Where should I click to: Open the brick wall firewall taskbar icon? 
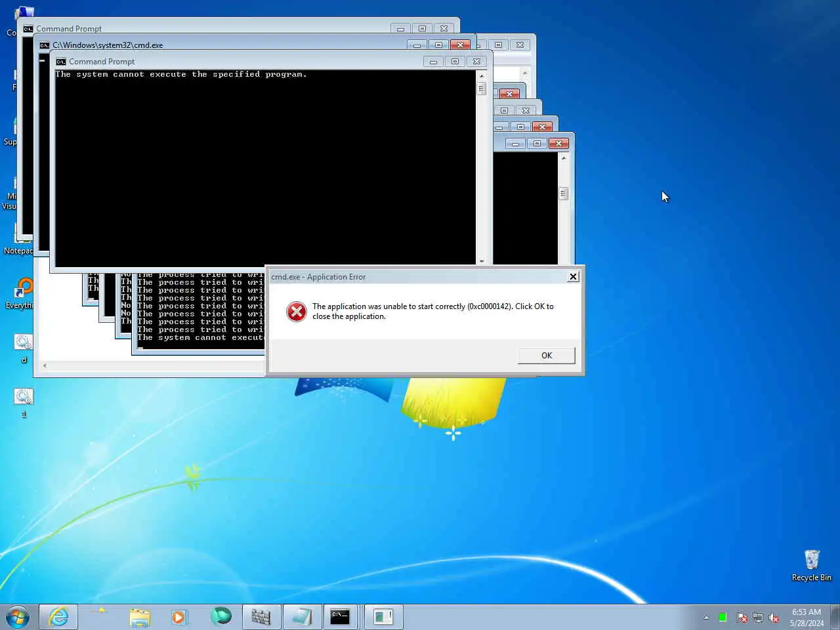coord(261,617)
